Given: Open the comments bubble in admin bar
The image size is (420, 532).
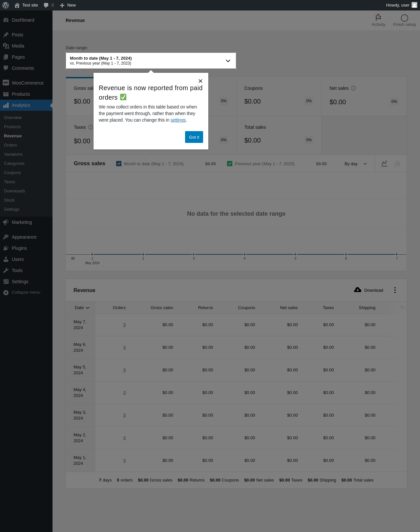Looking at the screenshot, I should [46, 5].
